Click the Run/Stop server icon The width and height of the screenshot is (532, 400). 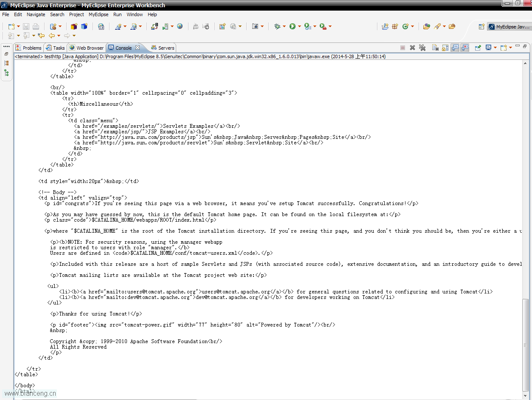click(x=166, y=26)
